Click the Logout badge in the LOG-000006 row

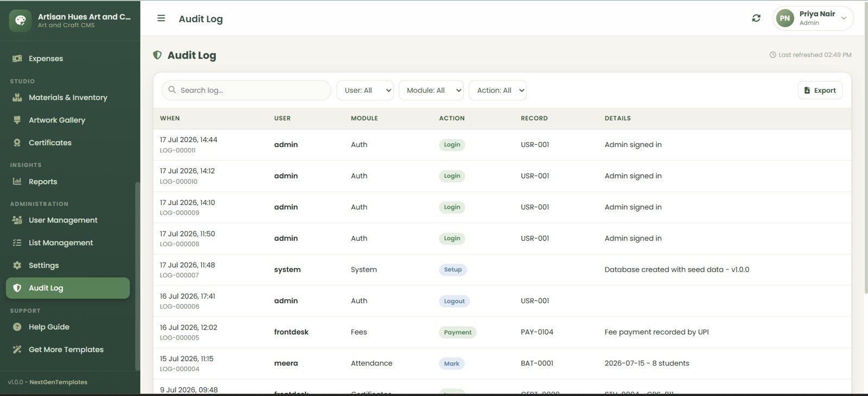(454, 301)
